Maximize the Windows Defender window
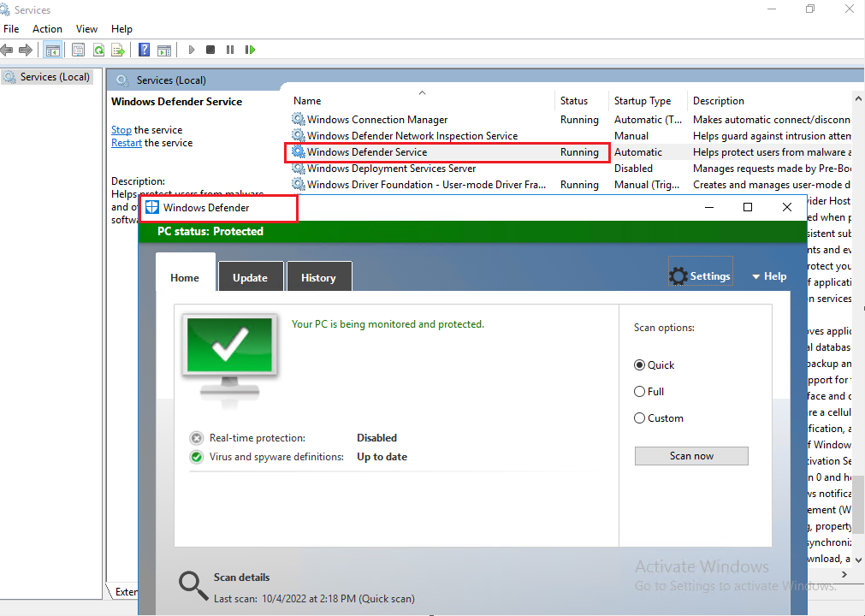865x616 pixels. [x=748, y=207]
